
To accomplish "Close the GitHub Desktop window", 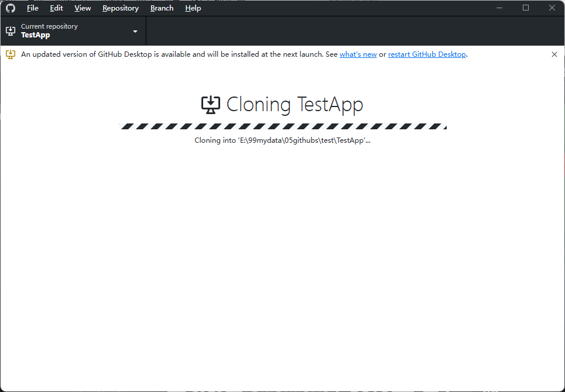I will point(552,8).
